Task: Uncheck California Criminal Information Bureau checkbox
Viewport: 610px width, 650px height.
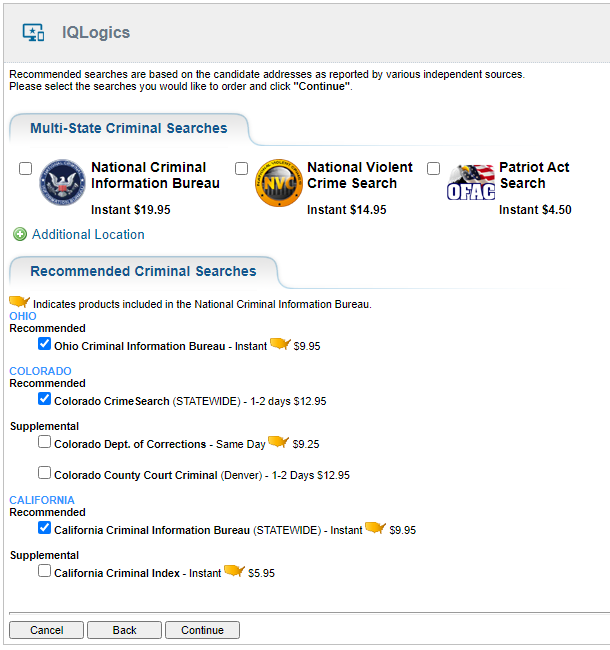Action: coord(44,528)
